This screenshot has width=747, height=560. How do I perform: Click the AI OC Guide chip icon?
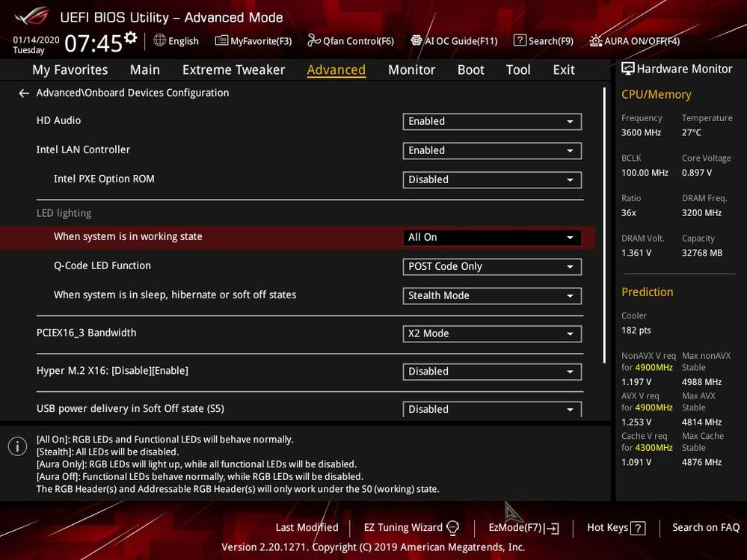[x=416, y=40]
